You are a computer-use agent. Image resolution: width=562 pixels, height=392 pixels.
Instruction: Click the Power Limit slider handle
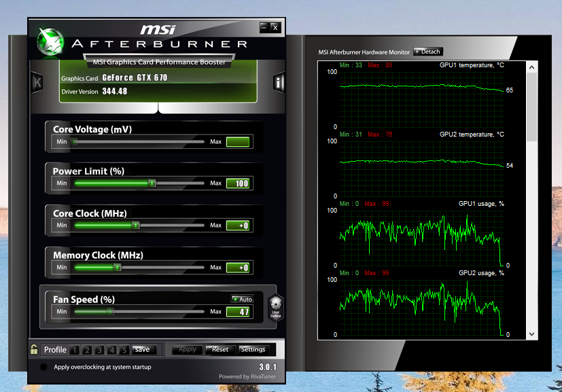click(152, 183)
